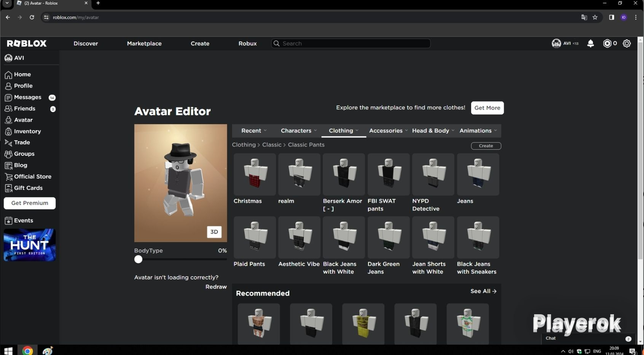Select the Plaid Pants thumbnail

pos(255,237)
